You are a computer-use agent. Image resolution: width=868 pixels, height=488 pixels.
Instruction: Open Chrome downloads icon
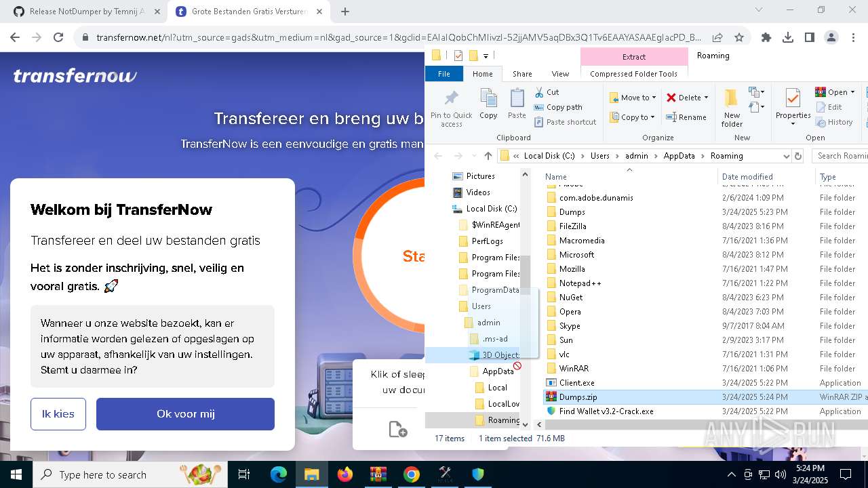(788, 38)
